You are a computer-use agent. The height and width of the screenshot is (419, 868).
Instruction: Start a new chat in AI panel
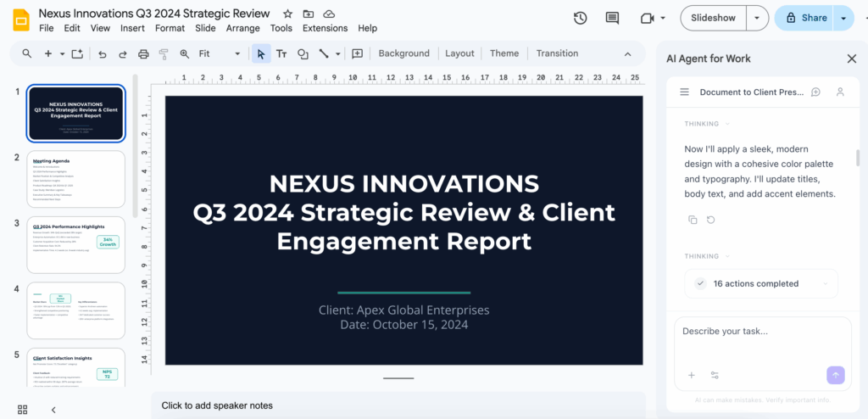(x=815, y=92)
